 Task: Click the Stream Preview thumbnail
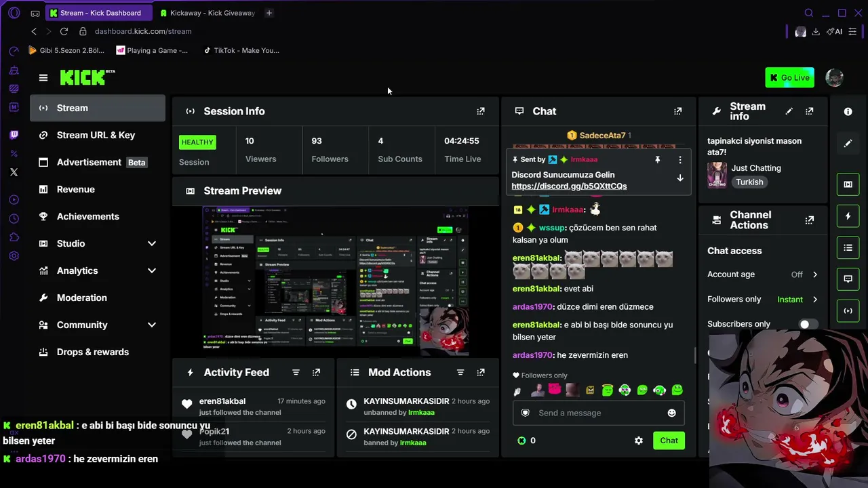(336, 281)
